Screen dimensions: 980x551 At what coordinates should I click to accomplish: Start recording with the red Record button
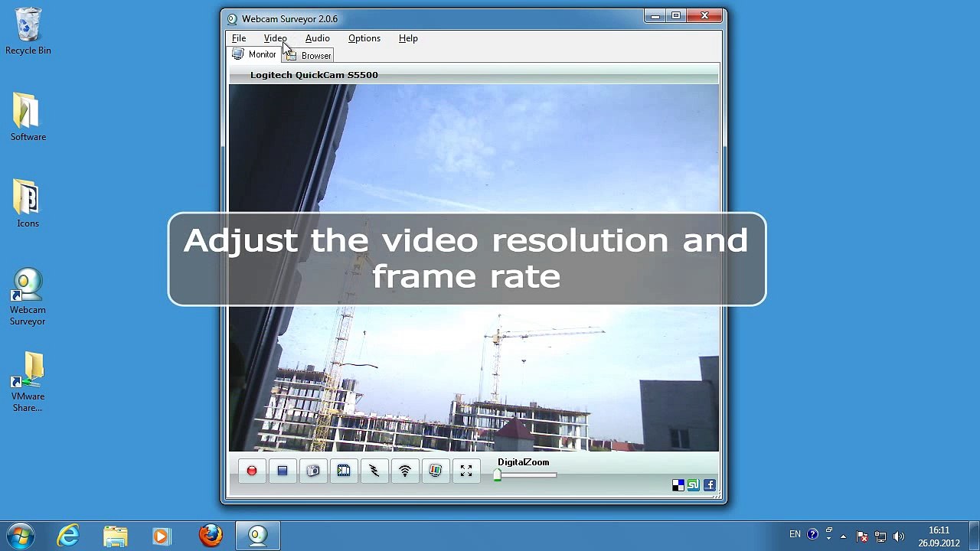252,471
